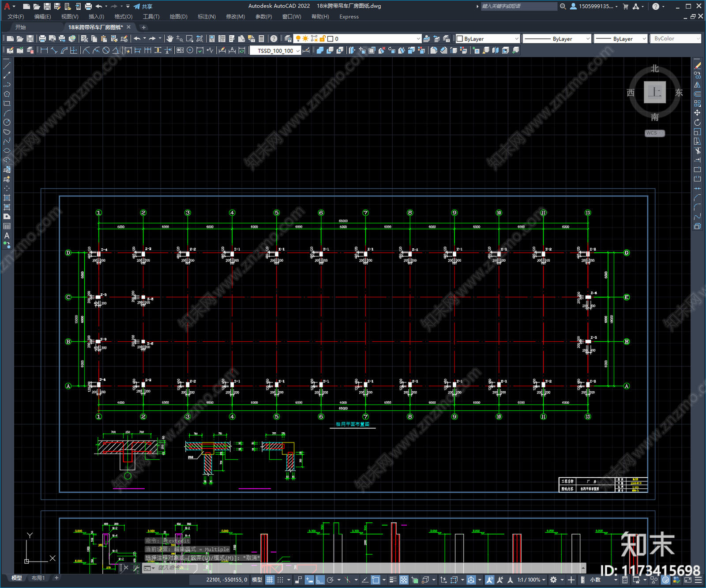Select the Line tool in the draw toolbar
706x588 pixels.
click(7, 66)
